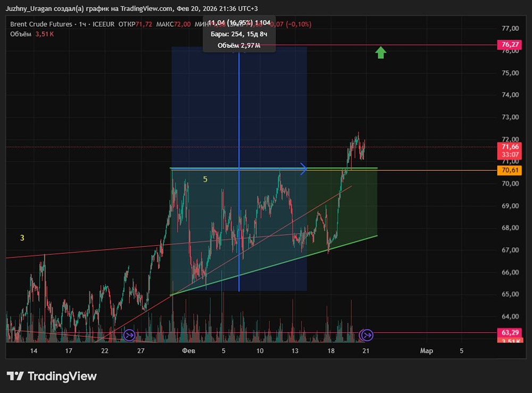Click the red 71,66 current price label
This screenshot has height=393, width=532.
click(510, 146)
